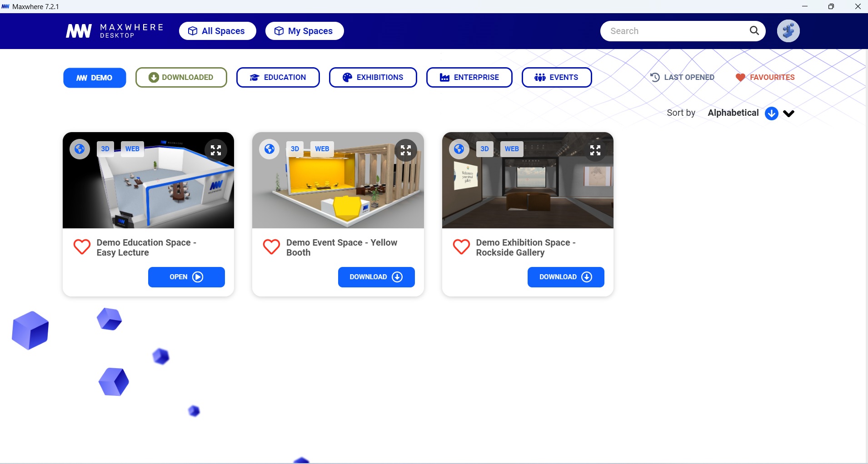Open the Sort by chevron dropdown

coord(789,114)
